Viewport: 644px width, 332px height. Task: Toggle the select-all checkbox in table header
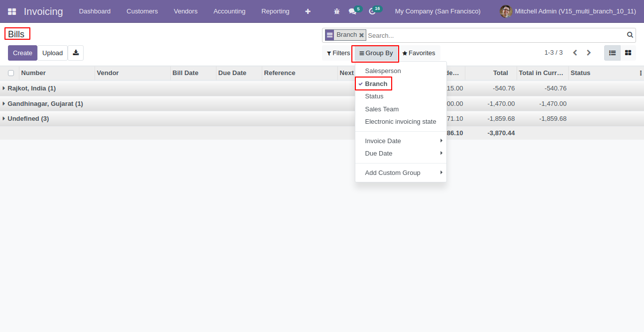tap(11, 73)
